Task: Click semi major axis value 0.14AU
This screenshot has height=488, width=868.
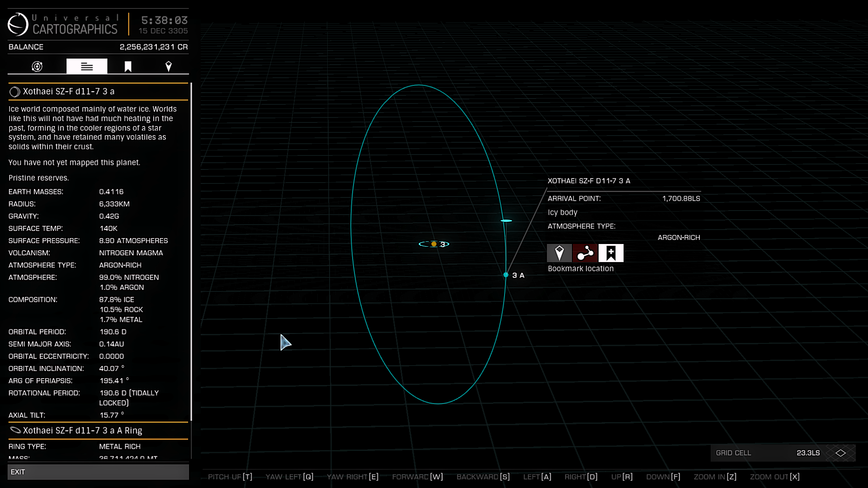Action: coord(112,344)
